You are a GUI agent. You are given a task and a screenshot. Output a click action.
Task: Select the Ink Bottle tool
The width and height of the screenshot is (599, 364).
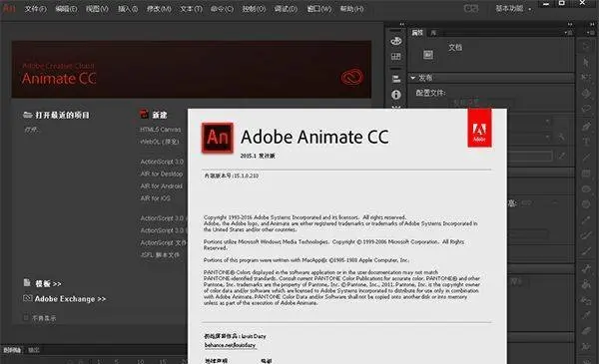pos(586,300)
